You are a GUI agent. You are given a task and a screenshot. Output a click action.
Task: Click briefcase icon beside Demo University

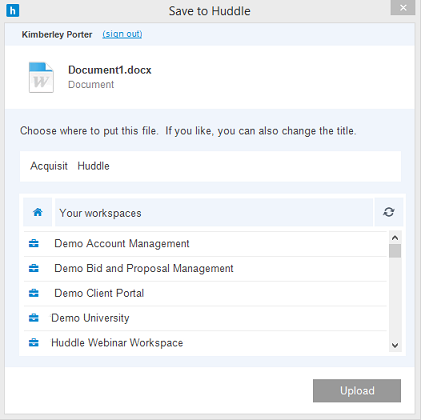34,318
